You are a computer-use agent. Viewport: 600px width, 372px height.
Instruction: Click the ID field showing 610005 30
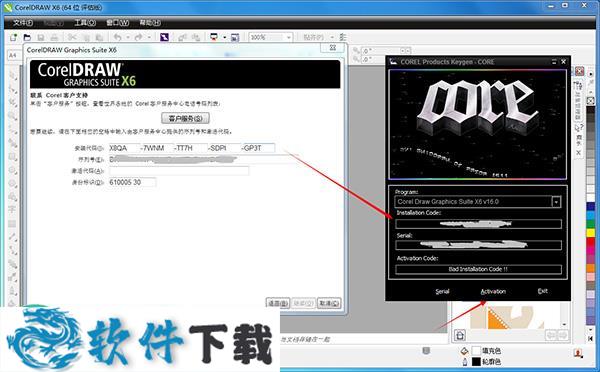coord(132,182)
